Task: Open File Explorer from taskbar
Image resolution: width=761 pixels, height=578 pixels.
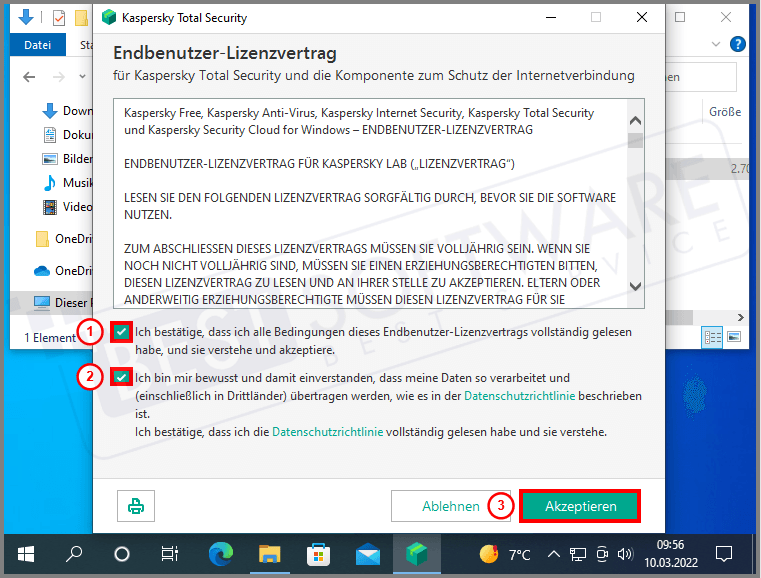Action: (x=269, y=554)
